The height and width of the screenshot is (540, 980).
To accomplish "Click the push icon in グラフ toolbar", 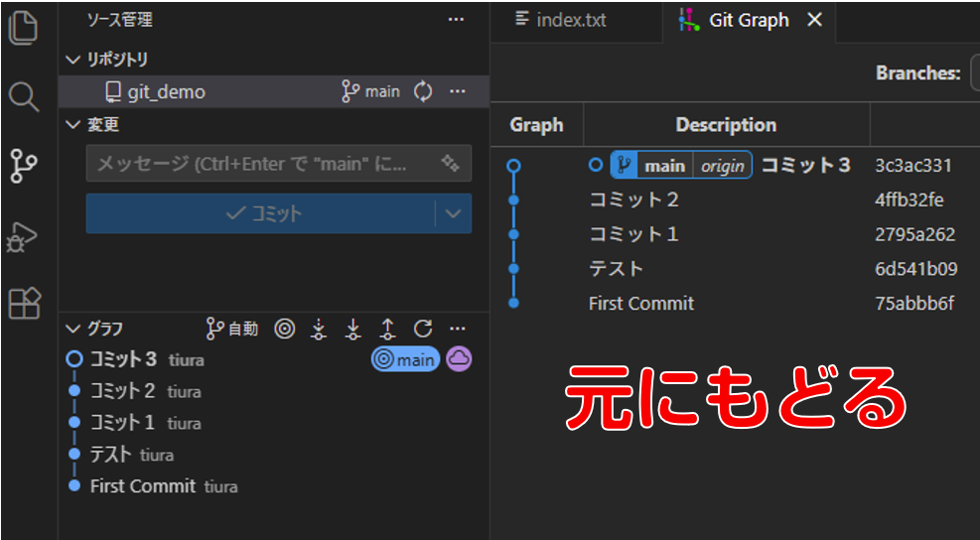I will pos(388,329).
